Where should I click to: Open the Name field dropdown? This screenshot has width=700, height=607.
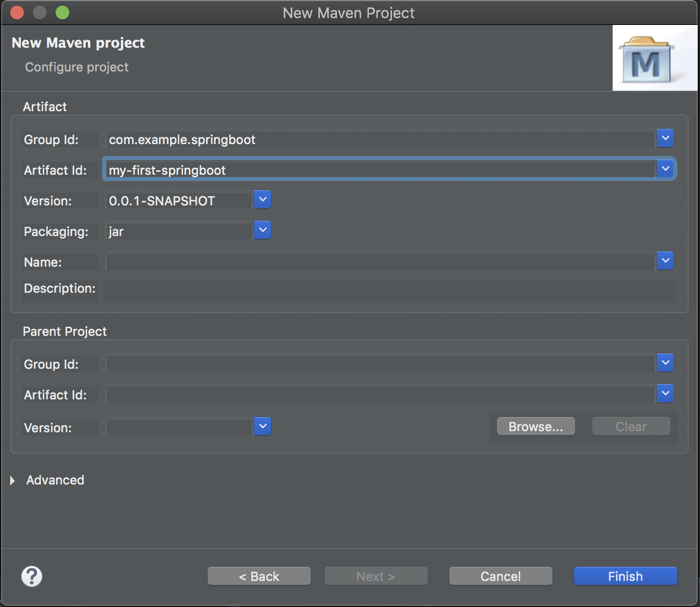[664, 260]
